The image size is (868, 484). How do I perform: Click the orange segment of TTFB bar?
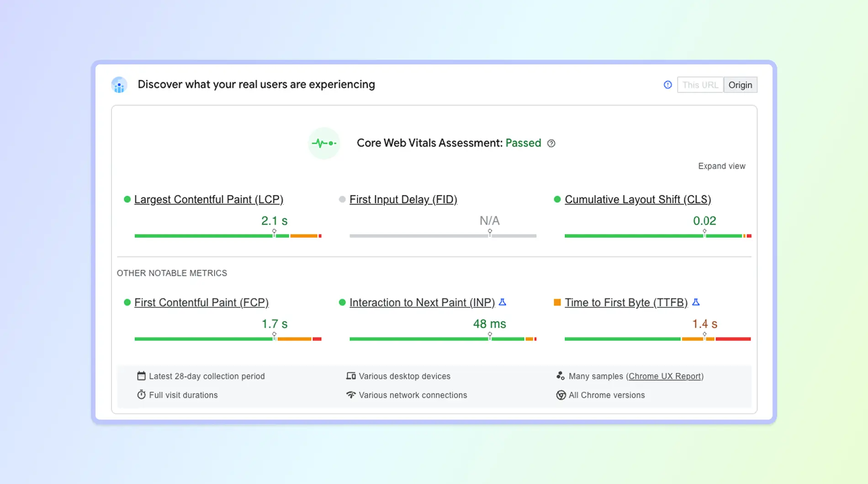tap(692, 339)
